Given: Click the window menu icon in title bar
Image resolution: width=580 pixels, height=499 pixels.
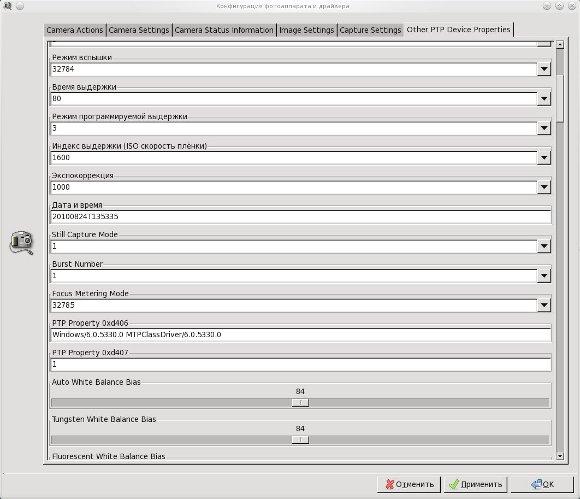Looking at the screenshot, I should 7,6.
